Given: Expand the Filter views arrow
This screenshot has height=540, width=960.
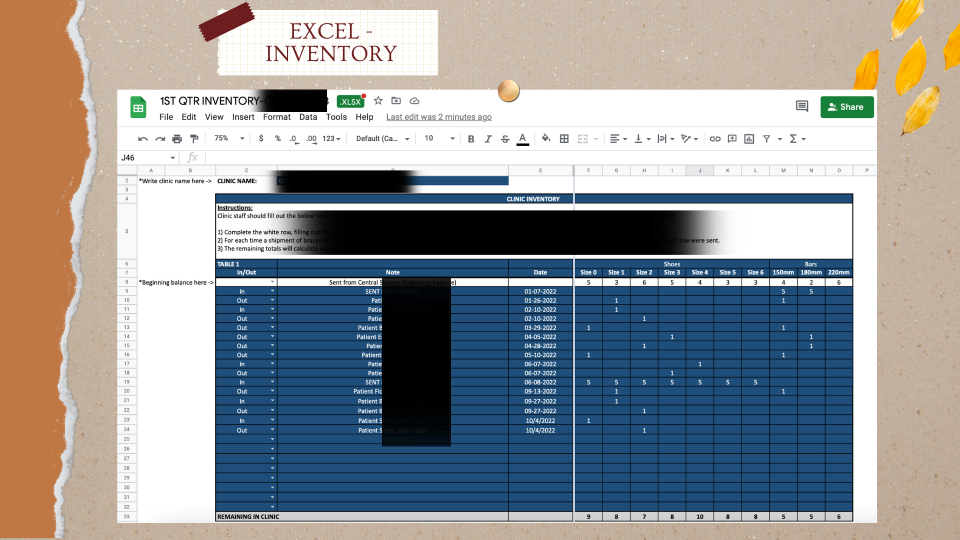Looking at the screenshot, I should coord(780,139).
